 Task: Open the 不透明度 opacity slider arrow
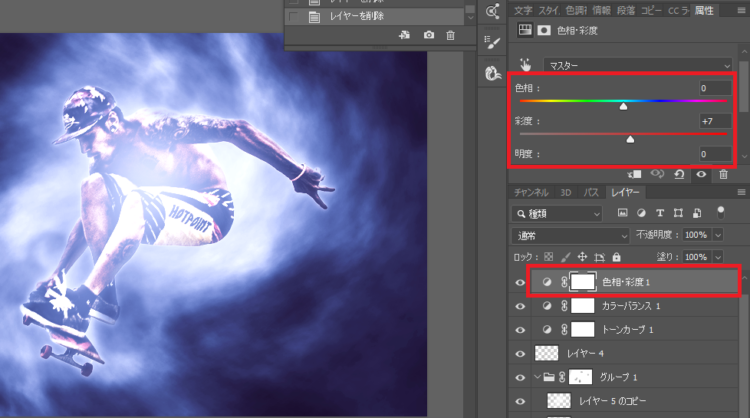718,235
